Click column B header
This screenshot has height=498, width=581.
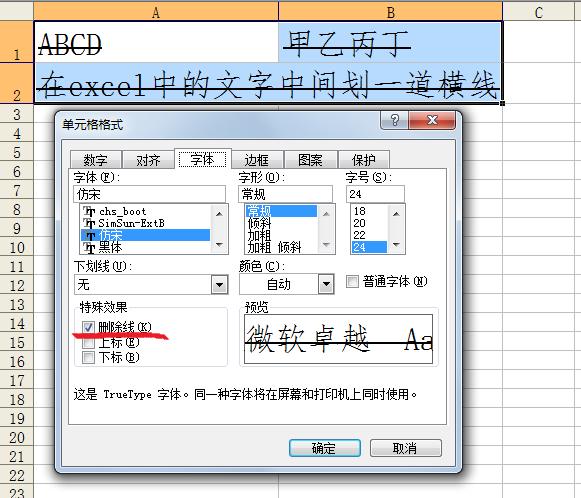click(x=390, y=13)
